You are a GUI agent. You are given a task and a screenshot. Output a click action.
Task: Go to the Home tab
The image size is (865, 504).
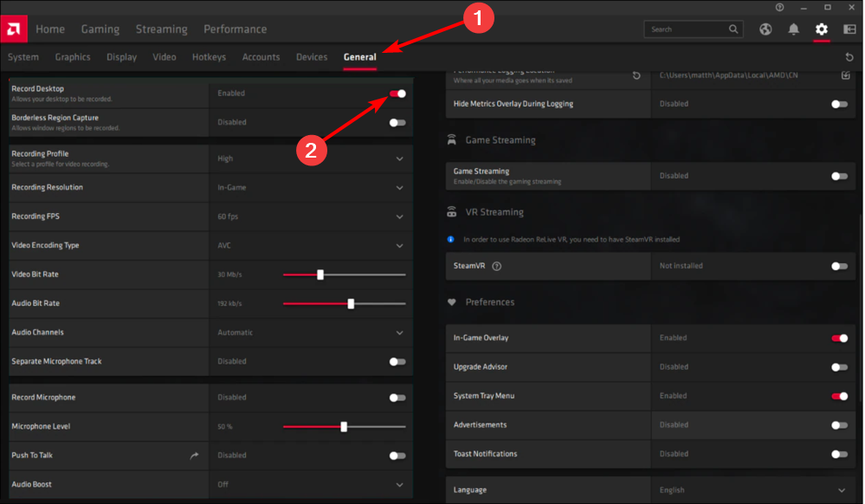coord(50,29)
